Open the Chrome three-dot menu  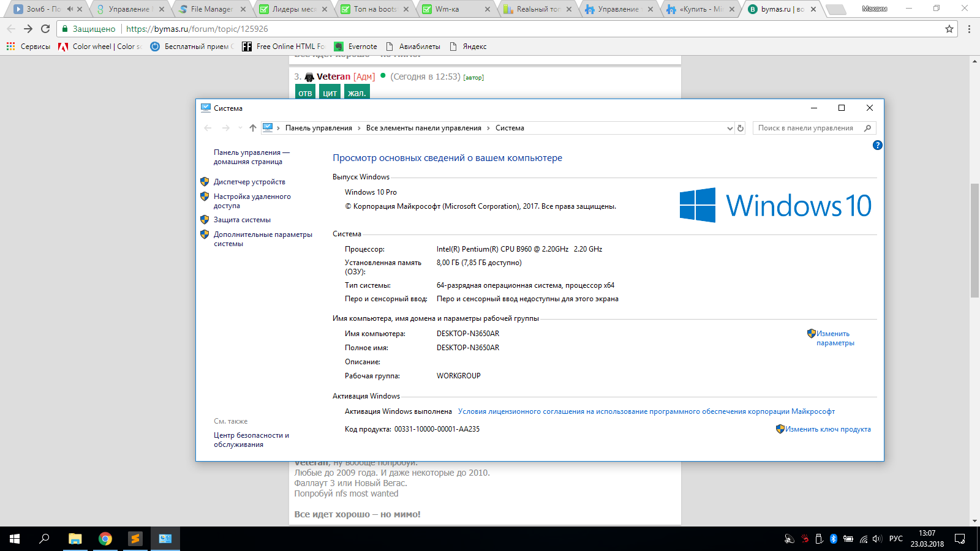point(969,29)
